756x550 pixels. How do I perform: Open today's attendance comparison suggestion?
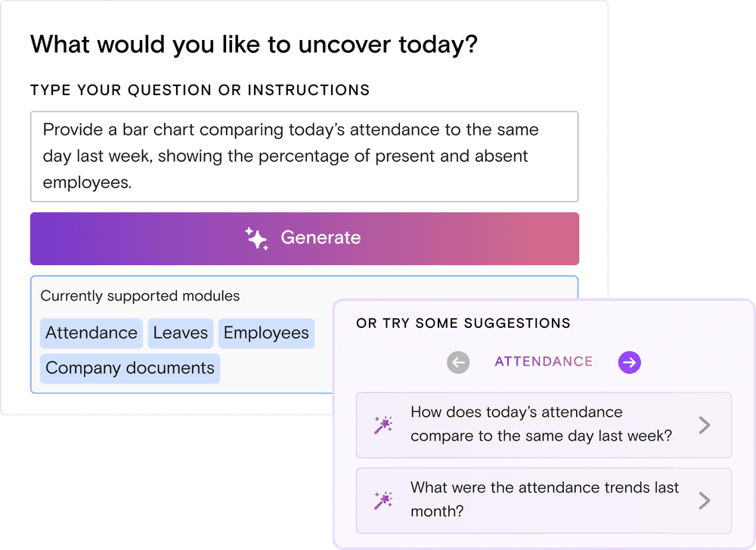(x=544, y=425)
